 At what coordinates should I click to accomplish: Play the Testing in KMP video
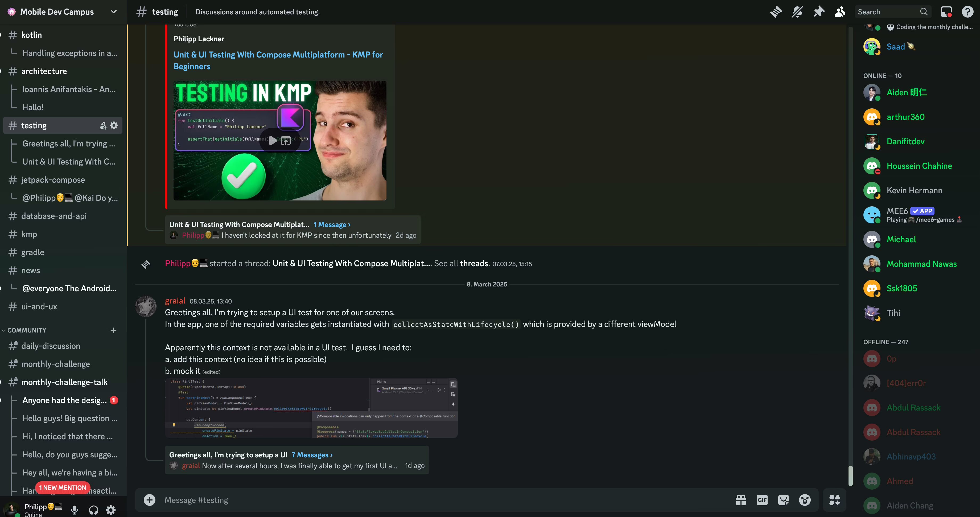click(x=273, y=141)
